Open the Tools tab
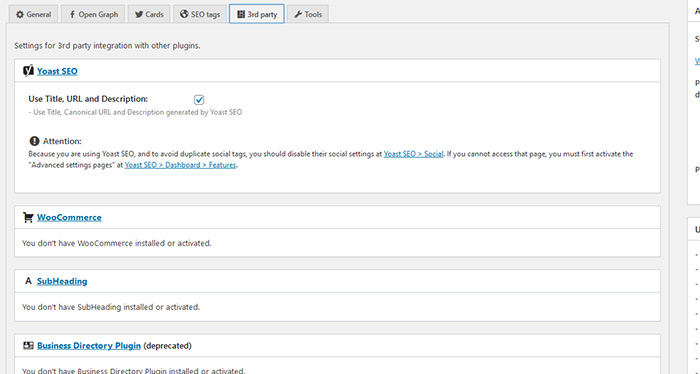Screen dimensions: 700x374 click(308, 14)
